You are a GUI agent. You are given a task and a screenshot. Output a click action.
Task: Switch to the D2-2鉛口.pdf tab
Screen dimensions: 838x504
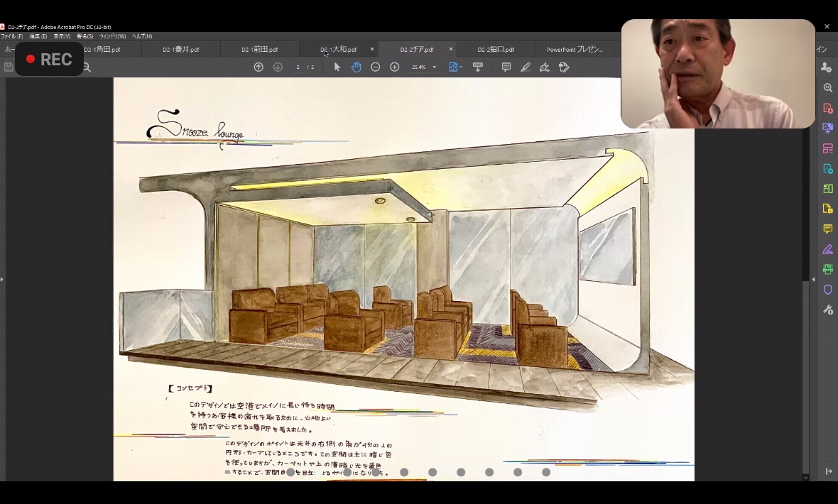point(496,50)
